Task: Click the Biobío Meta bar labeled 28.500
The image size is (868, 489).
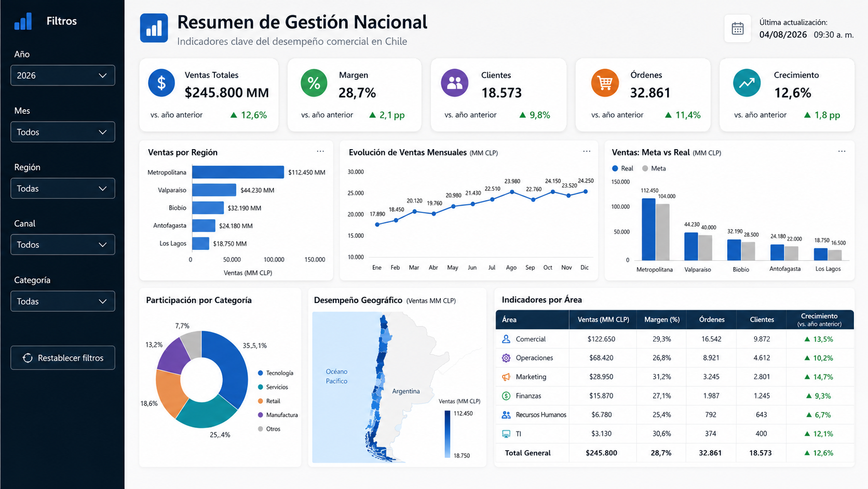Action: pyautogui.click(x=748, y=252)
